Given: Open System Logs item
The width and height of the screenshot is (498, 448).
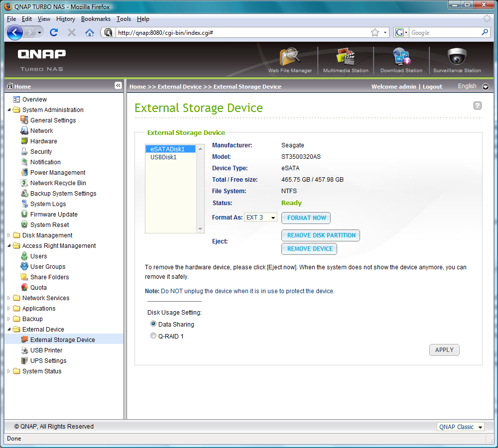Looking at the screenshot, I should coord(48,204).
